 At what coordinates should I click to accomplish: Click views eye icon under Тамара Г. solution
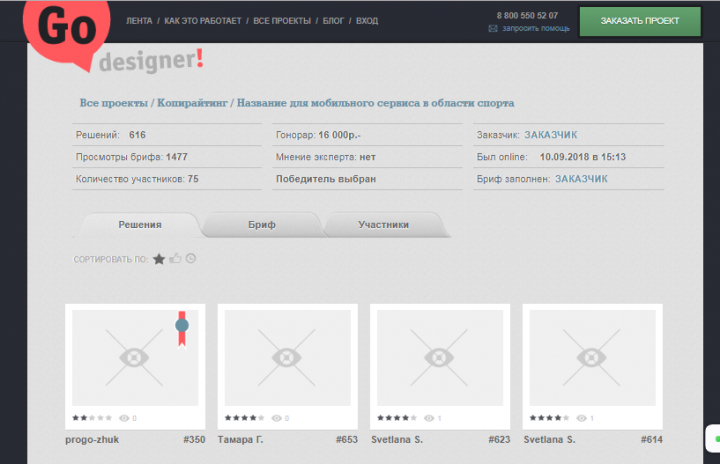(276, 418)
